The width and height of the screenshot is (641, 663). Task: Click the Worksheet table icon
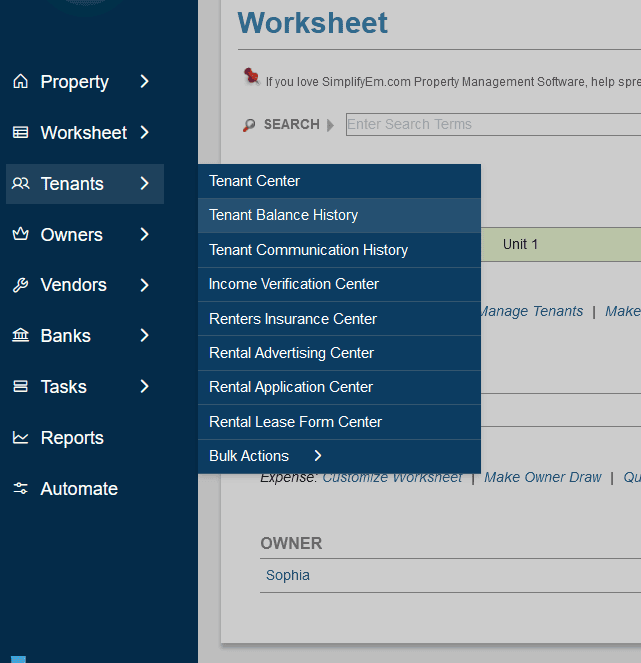point(20,133)
